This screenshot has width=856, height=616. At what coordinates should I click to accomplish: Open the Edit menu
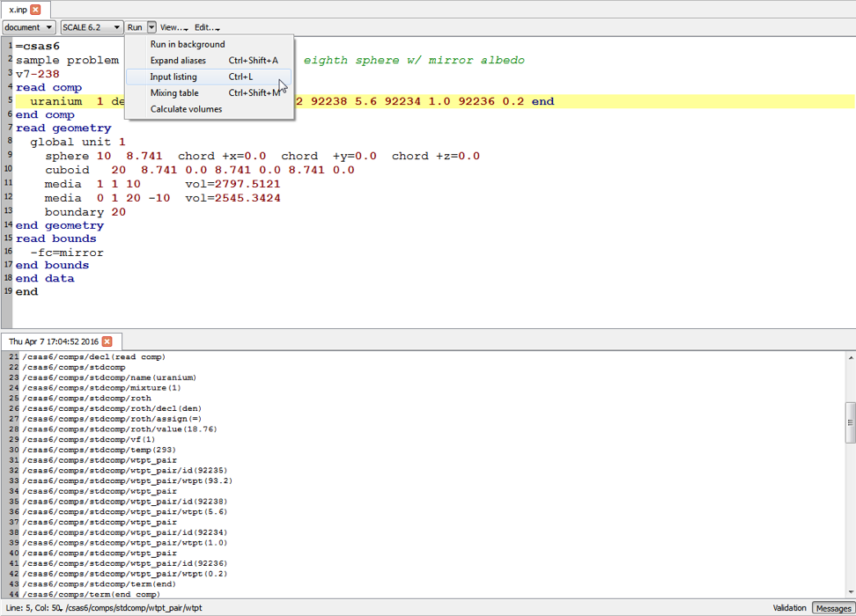point(206,27)
